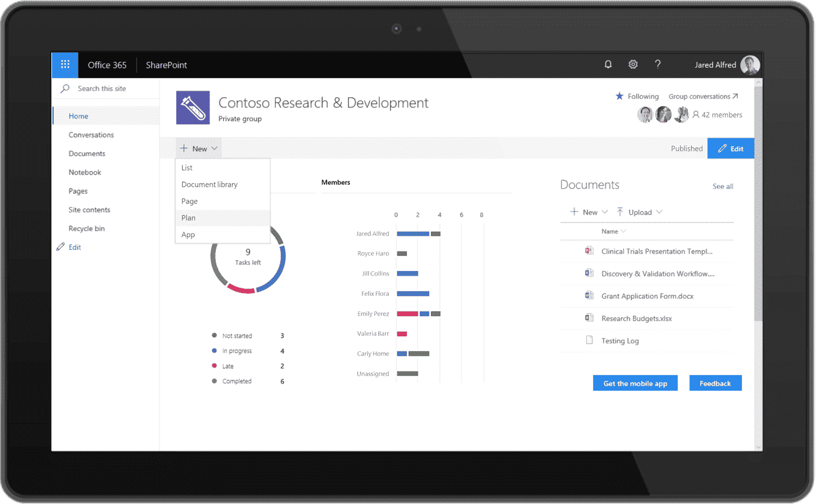Click Emily Perez's red late bar
This screenshot has width=817, height=504.
[407, 314]
